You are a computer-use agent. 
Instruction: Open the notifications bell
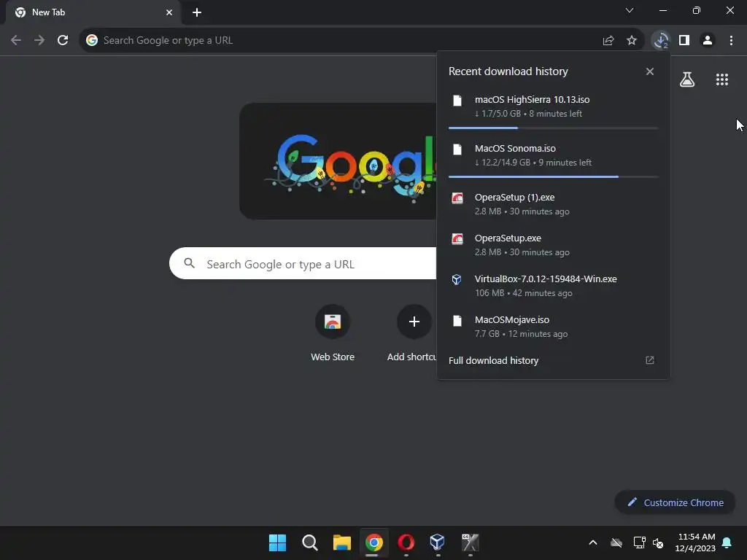[727, 542]
